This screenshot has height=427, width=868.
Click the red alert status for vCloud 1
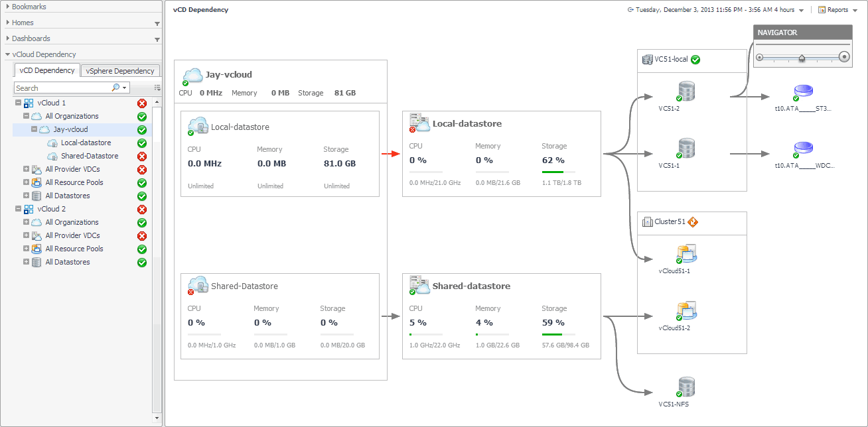coord(141,103)
